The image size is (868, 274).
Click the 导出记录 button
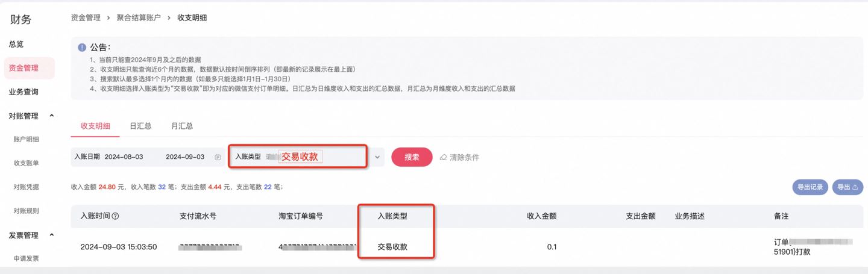click(810, 187)
